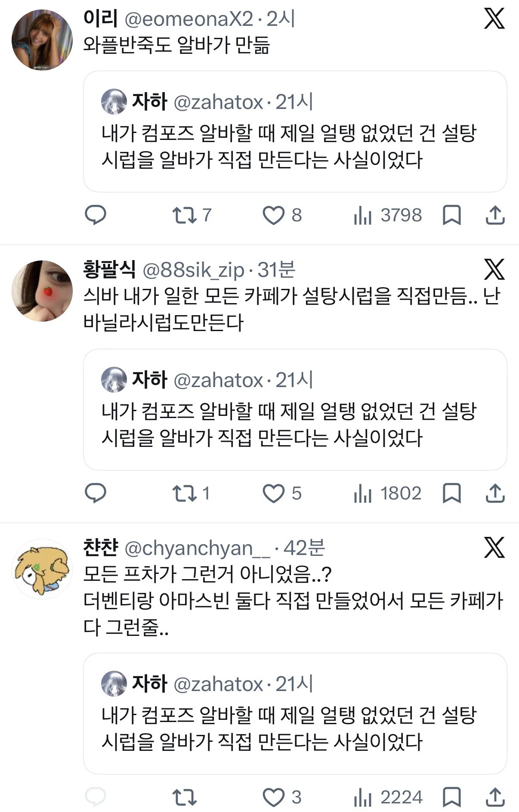The width and height of the screenshot is (519, 812).
Task: Retweet 찬찬's tweet
Action: point(184,797)
